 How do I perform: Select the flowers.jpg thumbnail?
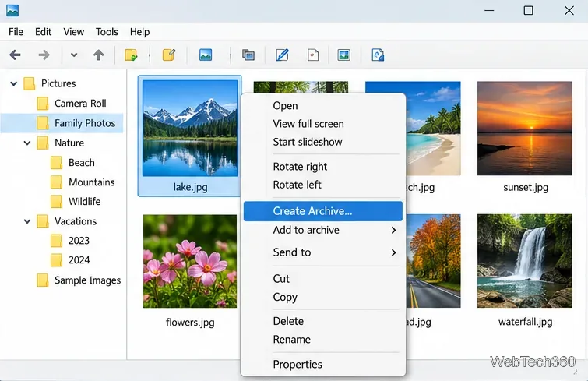pyautogui.click(x=190, y=261)
